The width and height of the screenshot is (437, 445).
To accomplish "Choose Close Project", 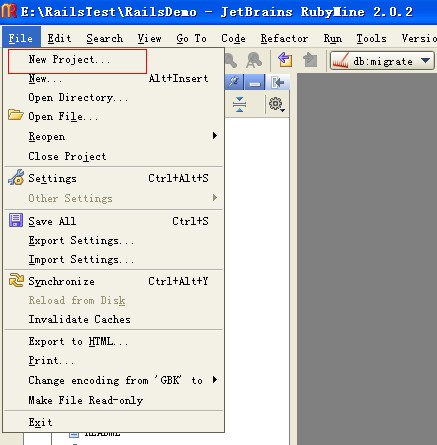I will 114,156.
